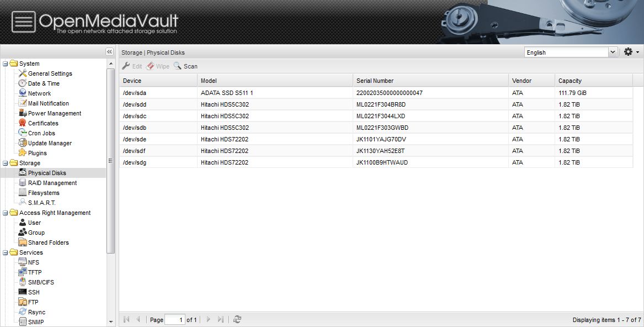
Task: Click the TFTP service icon
Action: (x=23, y=272)
